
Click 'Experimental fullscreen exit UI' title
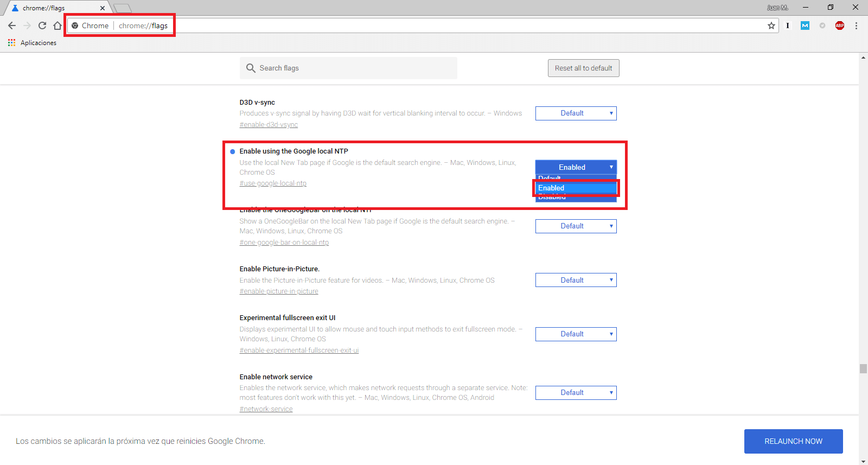pyautogui.click(x=288, y=318)
